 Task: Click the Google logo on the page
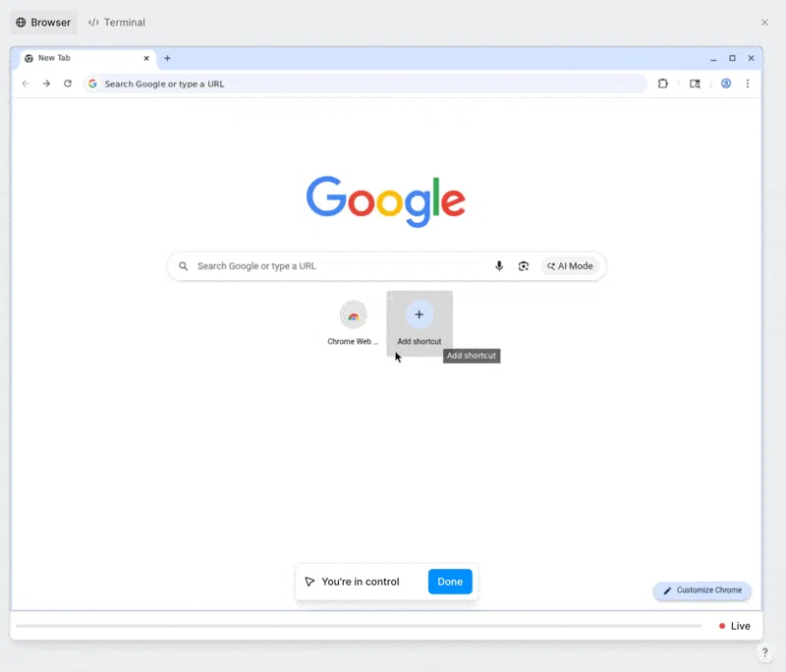coord(385,199)
